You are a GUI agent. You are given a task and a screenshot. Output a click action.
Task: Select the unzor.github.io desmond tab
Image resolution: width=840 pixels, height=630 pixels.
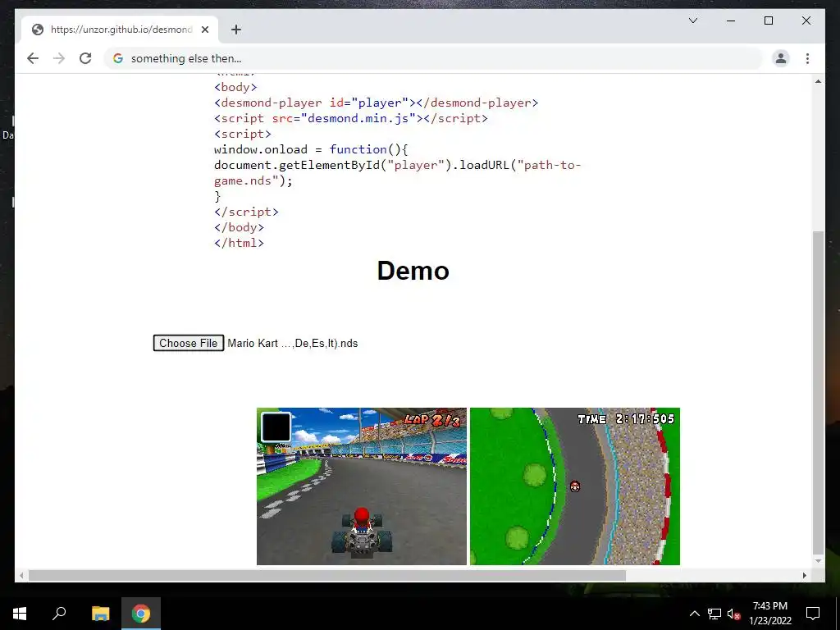[120, 30]
